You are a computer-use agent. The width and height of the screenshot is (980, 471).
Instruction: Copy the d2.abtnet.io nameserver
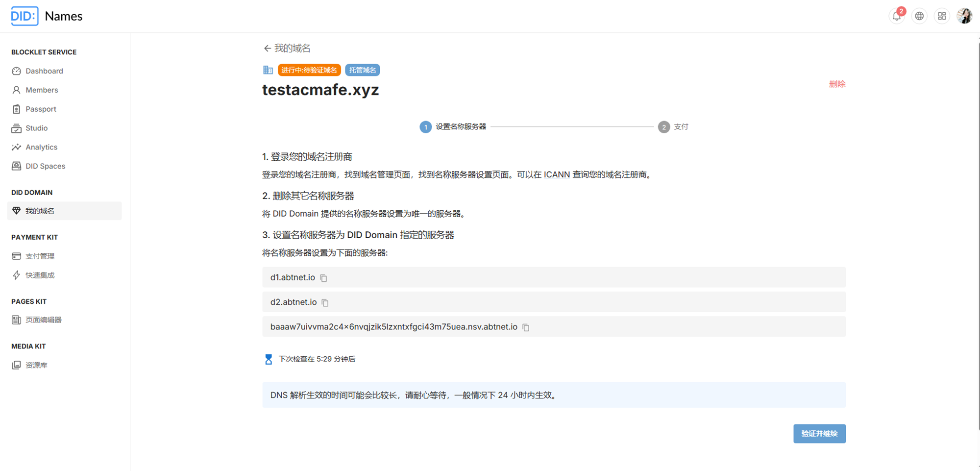[325, 303]
